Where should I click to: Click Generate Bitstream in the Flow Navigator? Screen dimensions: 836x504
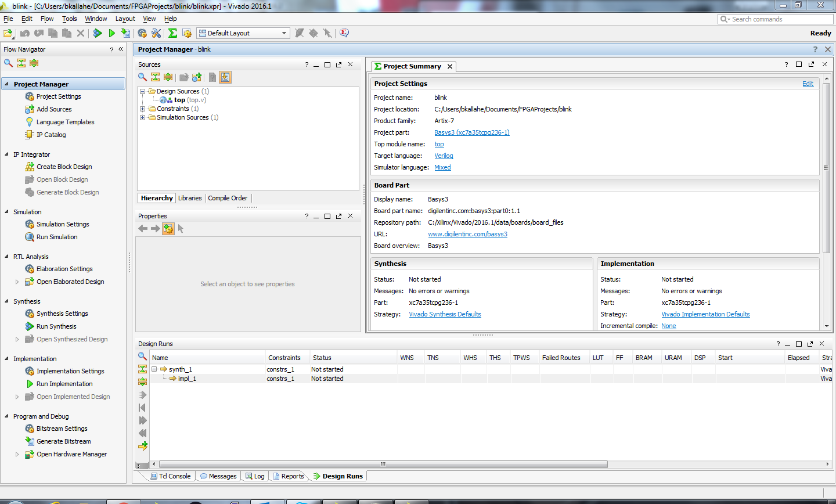pyautogui.click(x=63, y=441)
